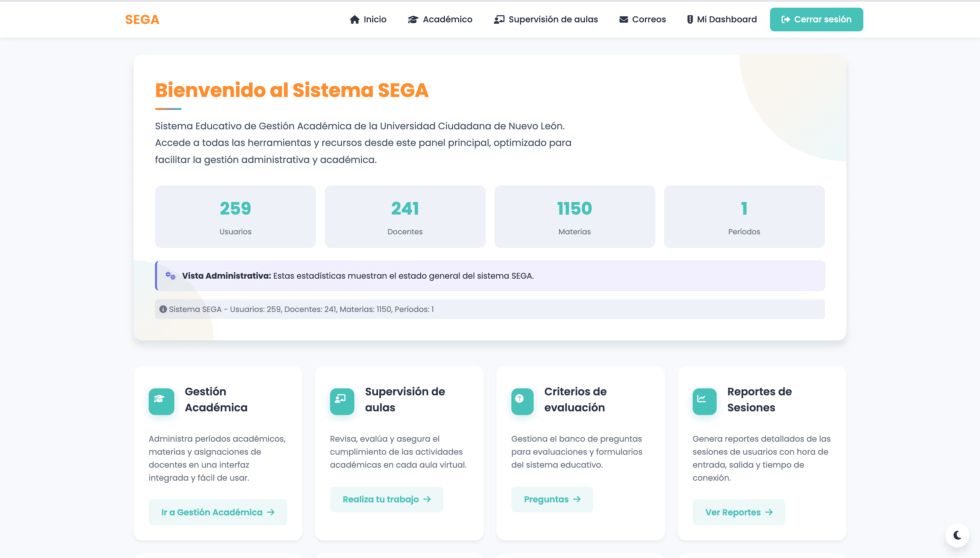Click the home icon beside Inicio
The width and height of the screenshot is (980, 558).
click(x=354, y=20)
